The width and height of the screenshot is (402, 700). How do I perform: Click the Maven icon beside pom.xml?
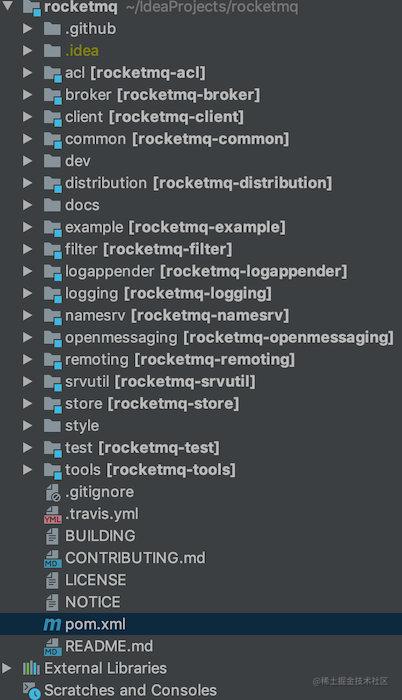click(x=52, y=624)
